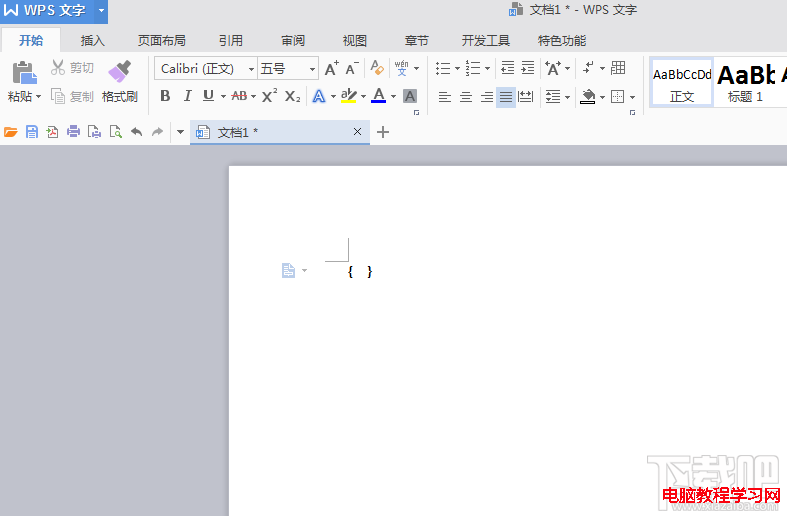Click the increase indent icon
The image size is (787, 516).
click(527, 68)
